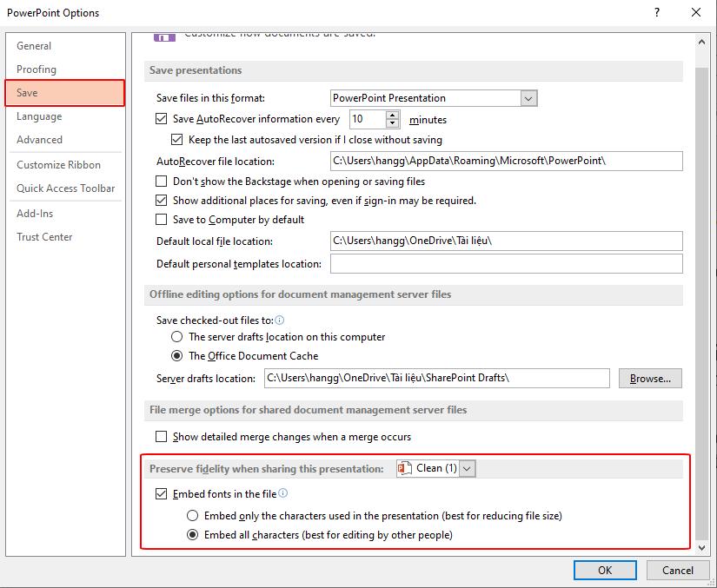Viewport: 717px width, 588px height.
Task: Confirm with the OK button
Action: pos(605,570)
